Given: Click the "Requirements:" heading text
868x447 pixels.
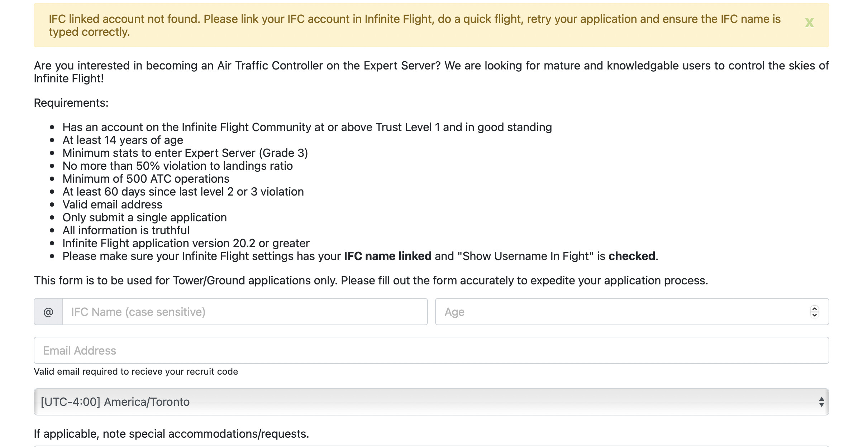Looking at the screenshot, I should click(x=71, y=103).
